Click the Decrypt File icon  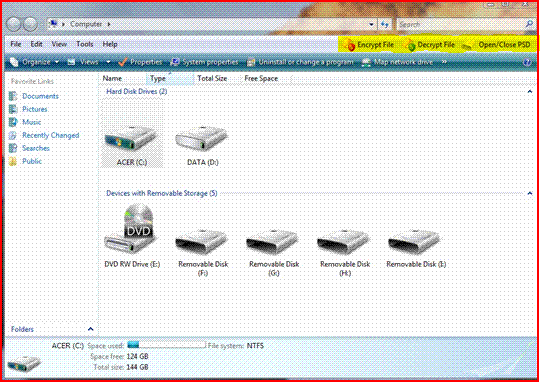pyautogui.click(x=410, y=45)
